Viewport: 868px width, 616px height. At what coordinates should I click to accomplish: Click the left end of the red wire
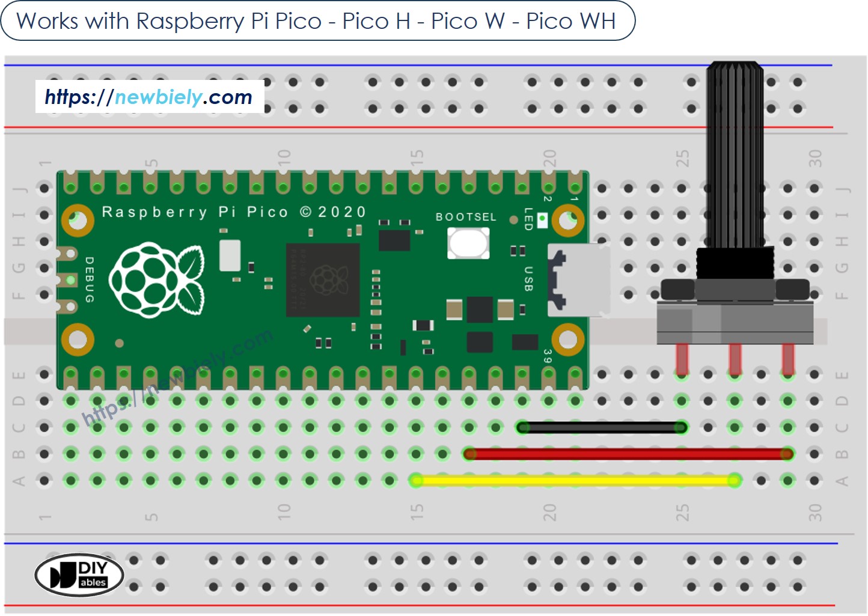[469, 454]
